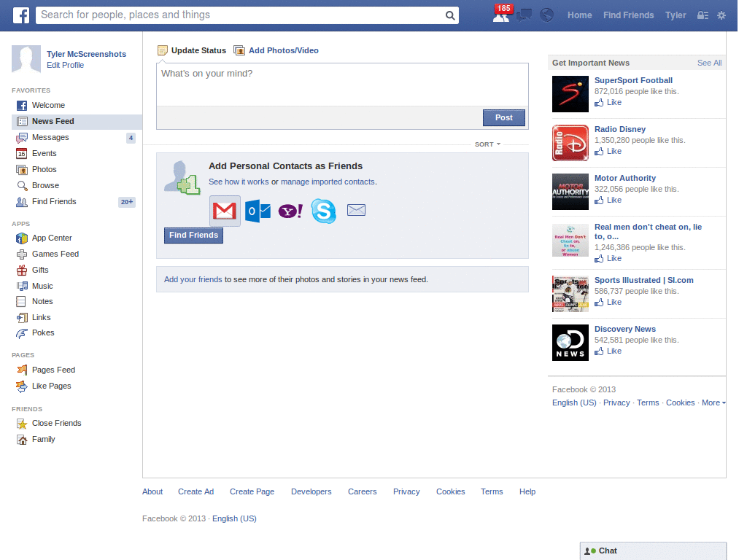Click the Add Photos/Video camera icon
The image size is (747, 560).
pos(239,50)
